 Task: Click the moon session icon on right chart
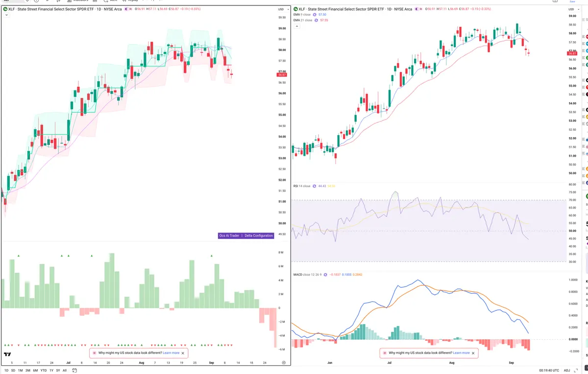coord(417,9)
